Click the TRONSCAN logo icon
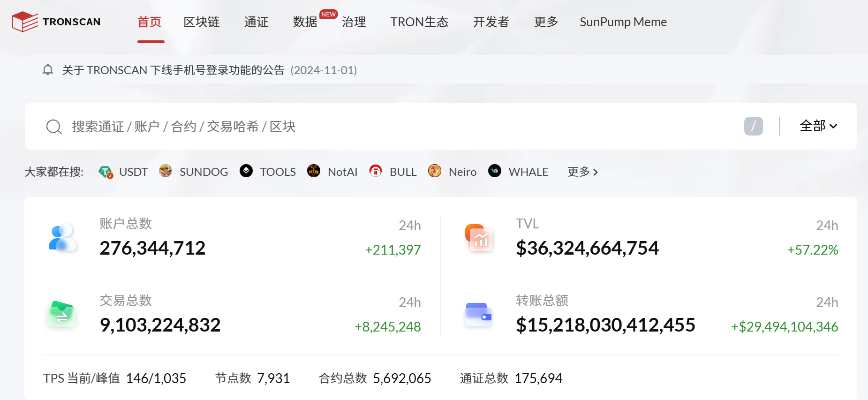 (25, 22)
